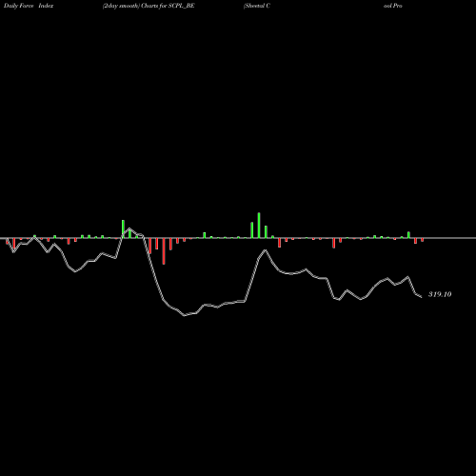Click the 'Daily Force Index' title text

tap(29, 6)
